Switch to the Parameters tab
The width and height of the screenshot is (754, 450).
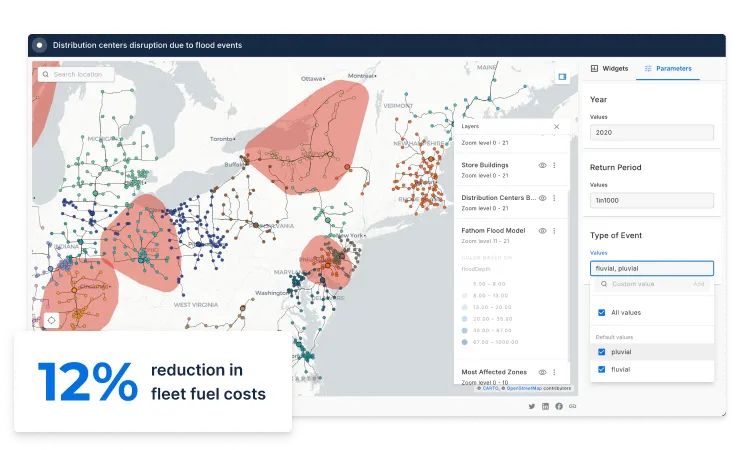pyautogui.click(x=668, y=69)
